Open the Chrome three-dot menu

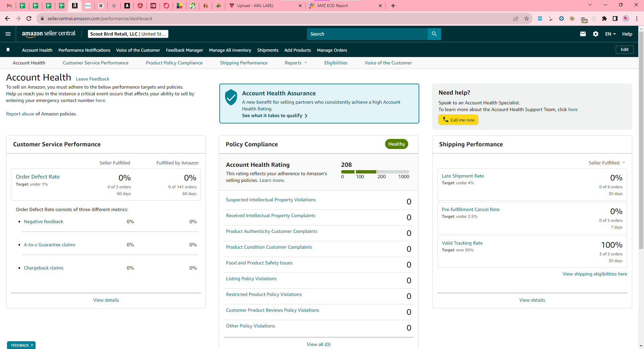click(637, 18)
